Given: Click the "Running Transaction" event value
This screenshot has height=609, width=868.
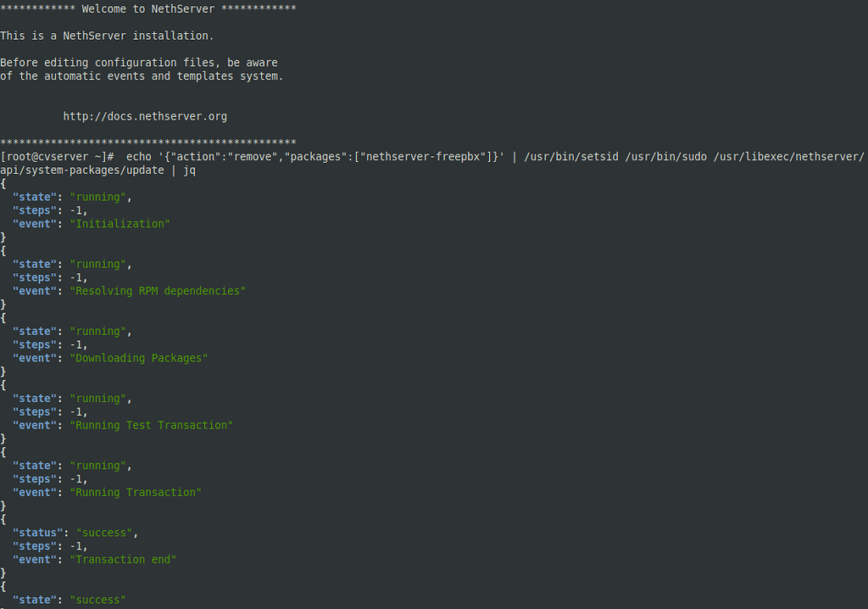Looking at the screenshot, I should pyautogui.click(x=136, y=493).
